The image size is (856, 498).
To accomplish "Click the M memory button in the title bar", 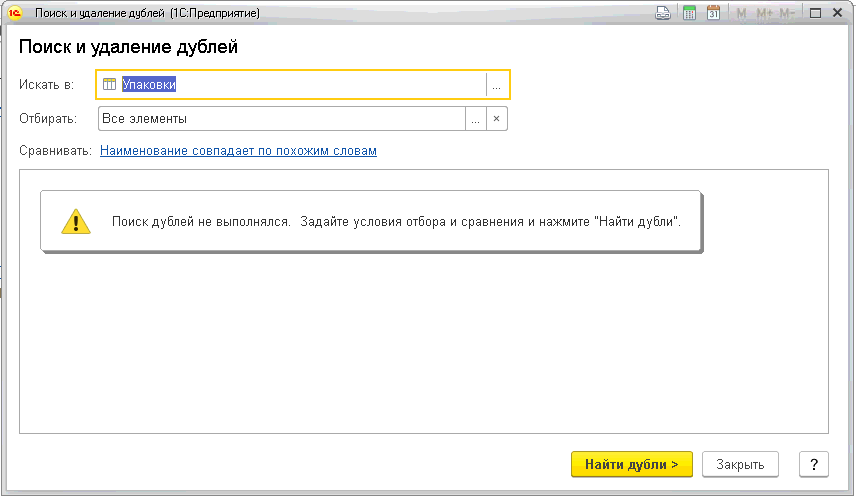I will [741, 13].
